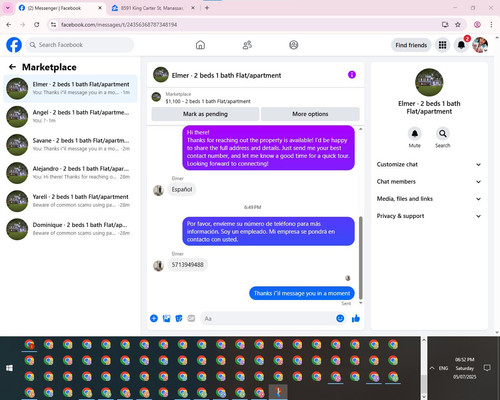Click More options button
500x400 pixels.
(x=310, y=114)
